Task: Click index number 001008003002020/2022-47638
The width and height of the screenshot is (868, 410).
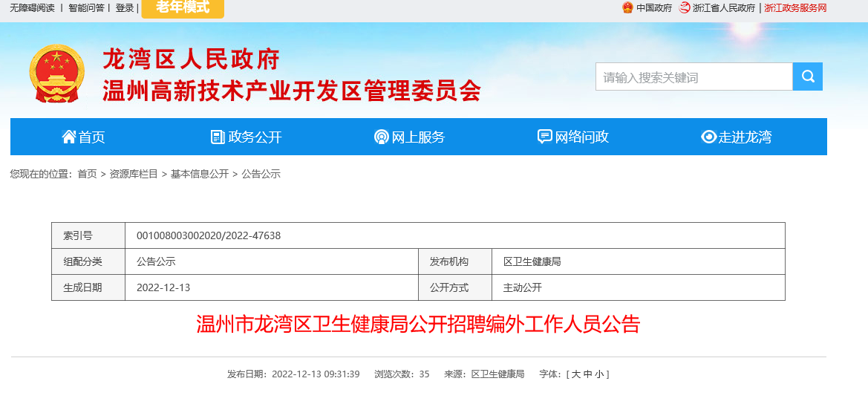Action: [x=209, y=236]
